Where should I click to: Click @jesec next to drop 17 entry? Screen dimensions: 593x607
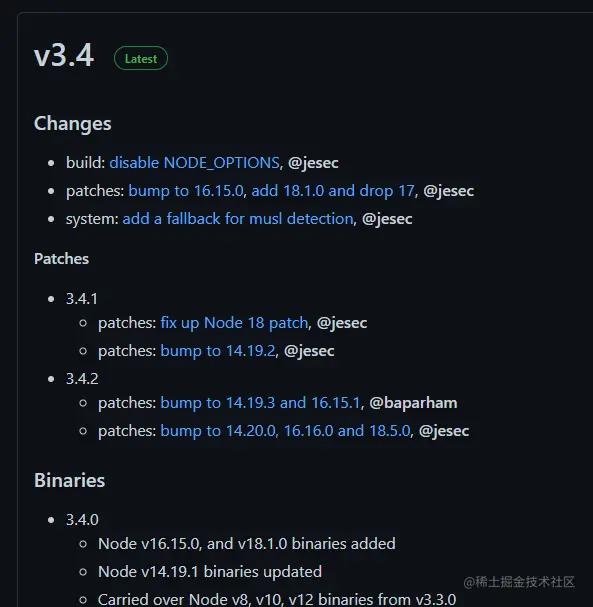point(449,191)
